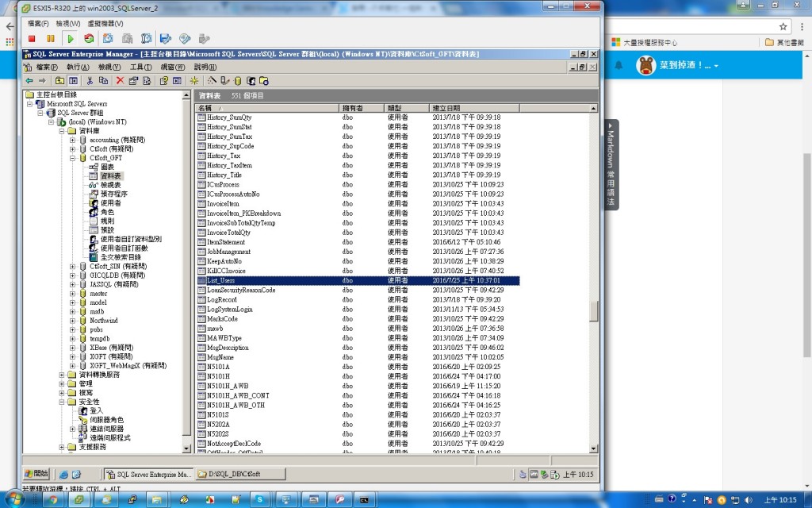The image size is (812, 508).
Task: Click the Properties icon next to Delete
Action: point(133,81)
